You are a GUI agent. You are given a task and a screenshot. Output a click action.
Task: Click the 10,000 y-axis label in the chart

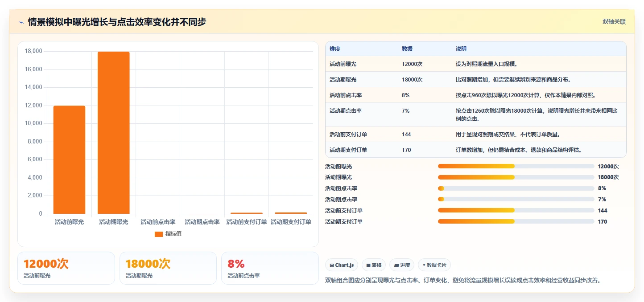coord(33,123)
